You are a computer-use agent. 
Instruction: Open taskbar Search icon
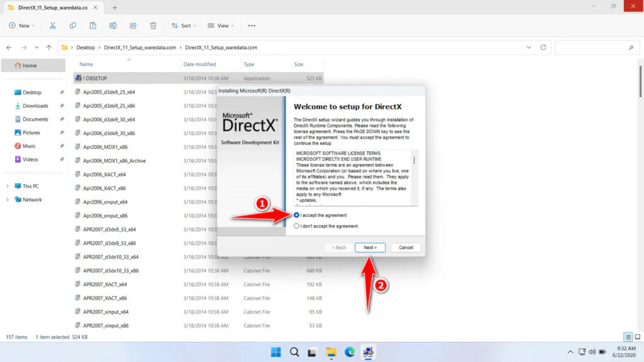tap(294, 352)
